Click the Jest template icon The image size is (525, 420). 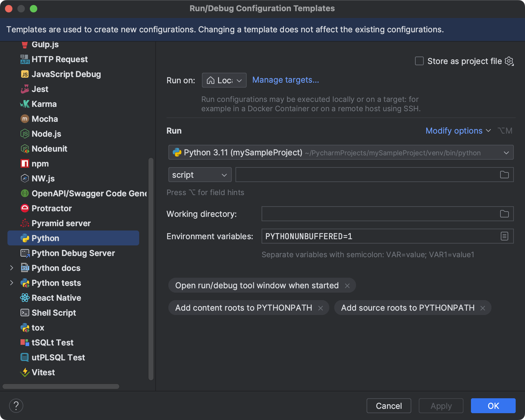pos(25,89)
